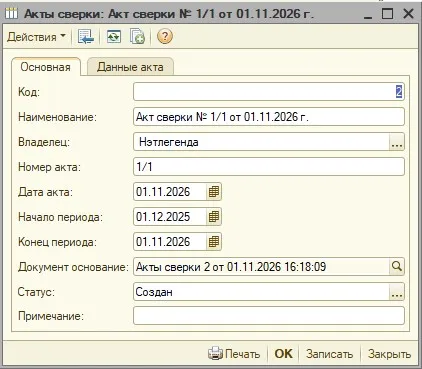Viewport: 422px width, 369px height.
Task: Minimize the Акты сверки window
Action: (x=368, y=14)
